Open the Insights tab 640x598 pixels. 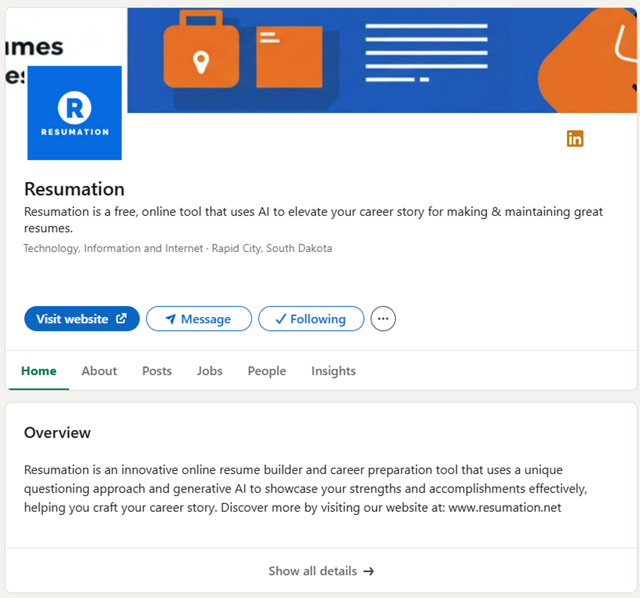tap(333, 371)
